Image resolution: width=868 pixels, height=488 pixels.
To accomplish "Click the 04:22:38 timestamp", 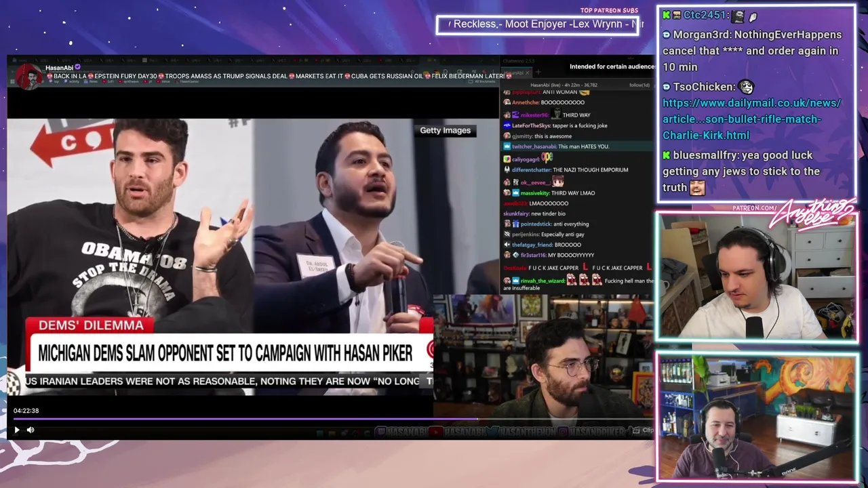I will point(26,411).
